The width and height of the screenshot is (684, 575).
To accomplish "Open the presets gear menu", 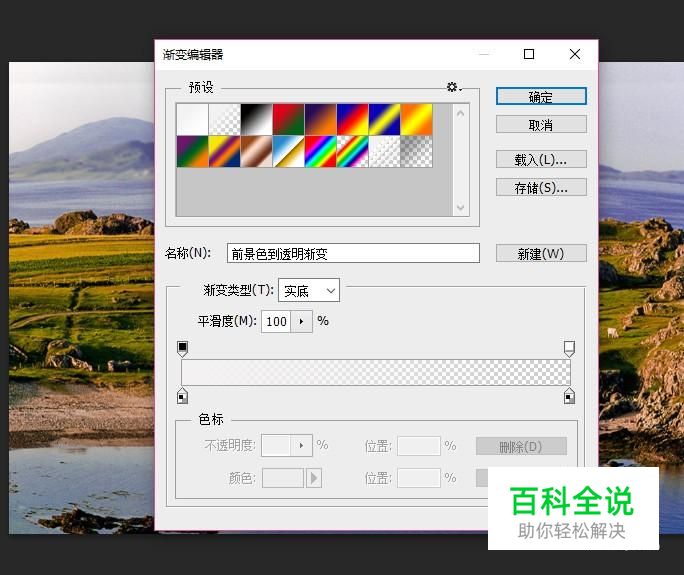I will [454, 87].
